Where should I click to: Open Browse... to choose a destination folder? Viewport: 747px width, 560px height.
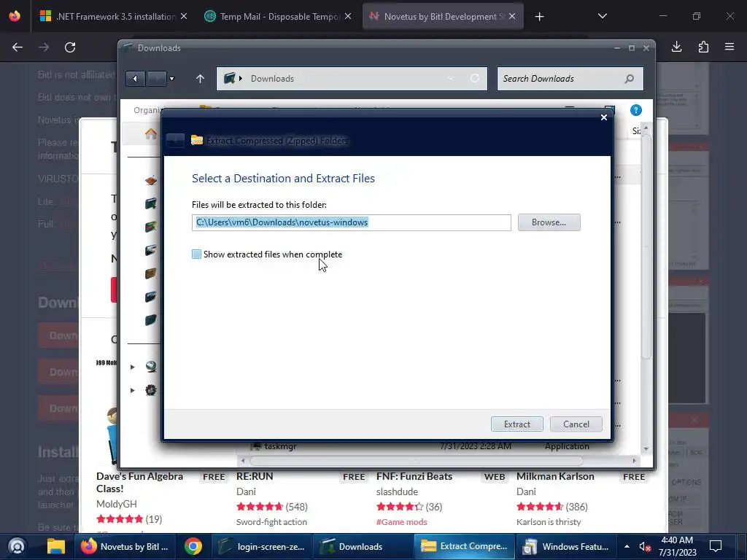pyautogui.click(x=549, y=222)
